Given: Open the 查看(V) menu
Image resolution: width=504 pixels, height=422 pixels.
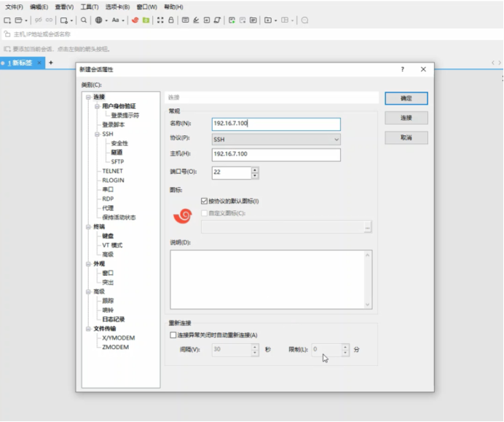Looking at the screenshot, I should click(x=64, y=7).
